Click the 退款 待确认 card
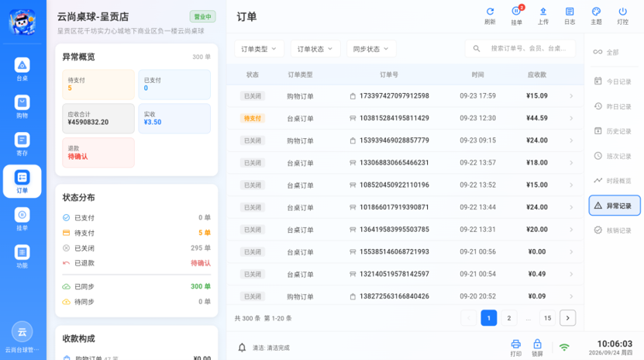This screenshot has height=360, width=644. point(98,153)
